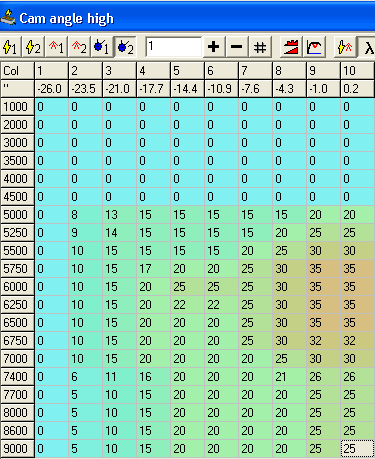The width and height of the screenshot is (375, 459).
Task: Select the 6750 rpm row header
Action: pos(17,341)
